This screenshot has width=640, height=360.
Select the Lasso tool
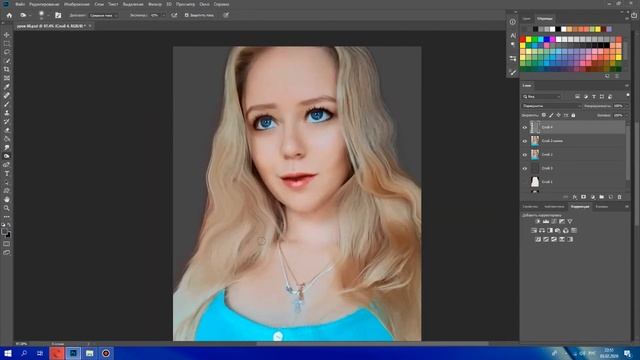pos(7,52)
